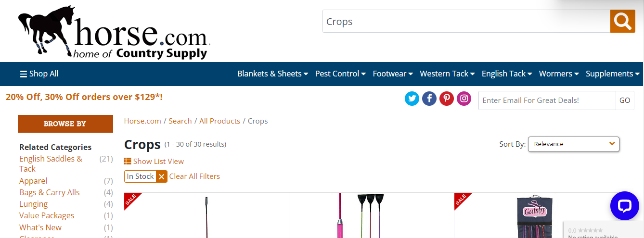Viewport: 644px width, 238px height.
Task: Open the Instagram social icon
Action: [x=464, y=99]
